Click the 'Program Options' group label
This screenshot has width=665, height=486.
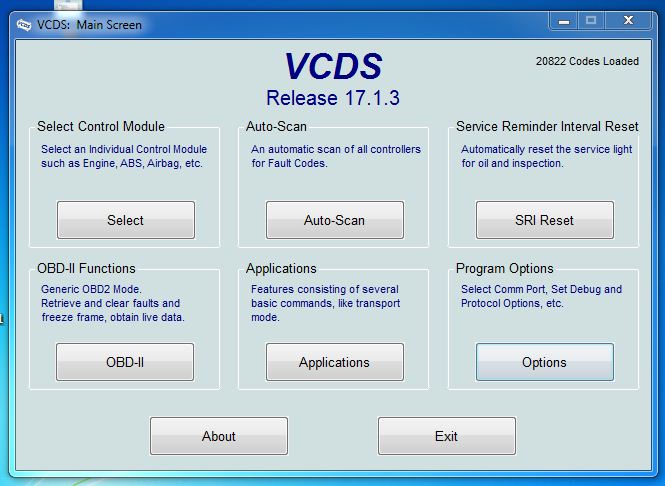coord(505,268)
